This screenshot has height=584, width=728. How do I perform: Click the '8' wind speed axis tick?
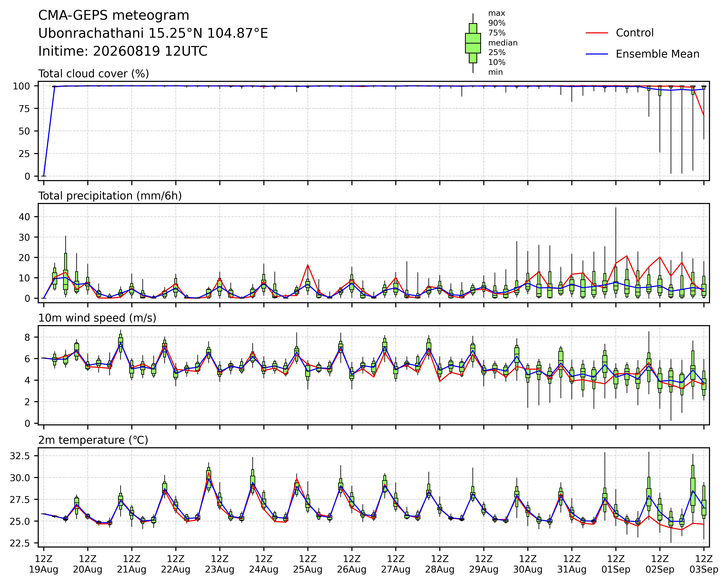pyautogui.click(x=27, y=337)
